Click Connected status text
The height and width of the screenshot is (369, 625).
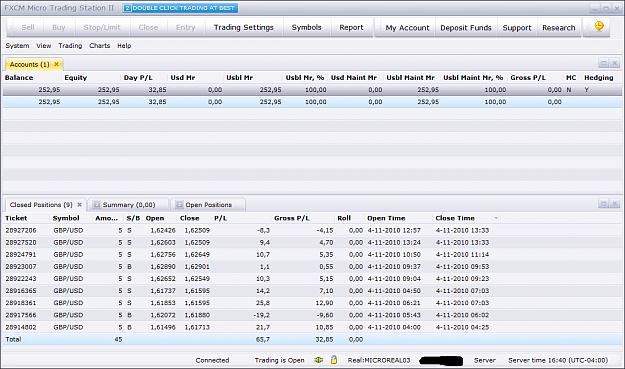pyautogui.click(x=212, y=360)
